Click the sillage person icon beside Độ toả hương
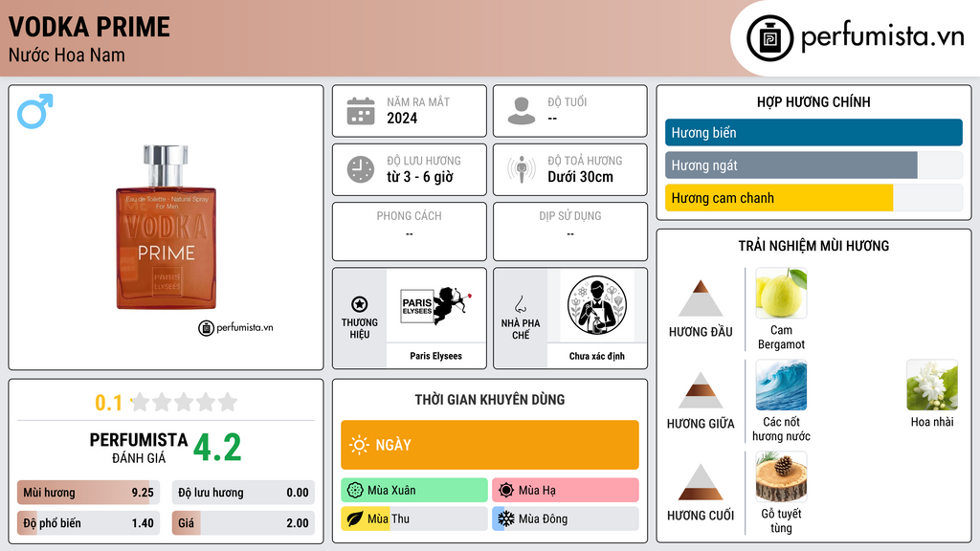This screenshot has width=980, height=551. coord(522,169)
